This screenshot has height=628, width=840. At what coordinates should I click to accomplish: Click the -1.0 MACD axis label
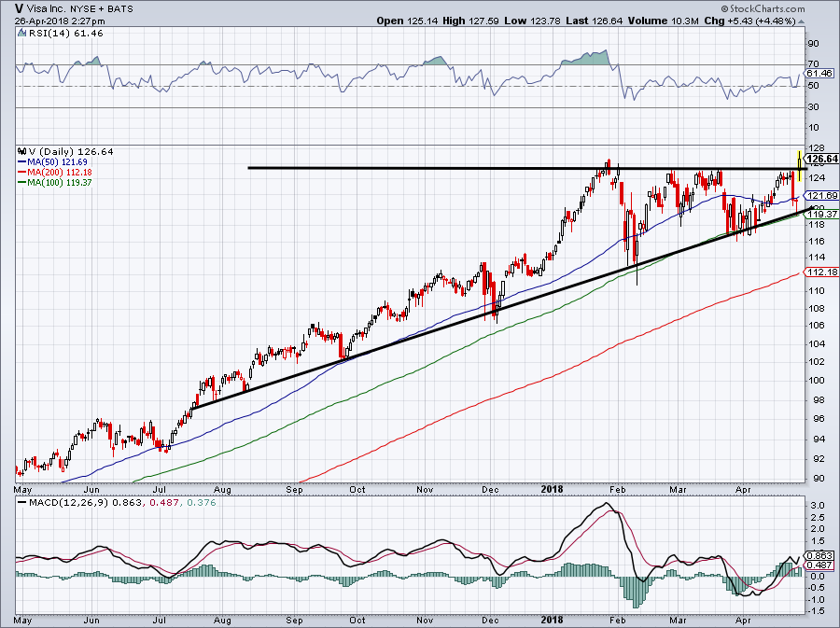pos(816,600)
